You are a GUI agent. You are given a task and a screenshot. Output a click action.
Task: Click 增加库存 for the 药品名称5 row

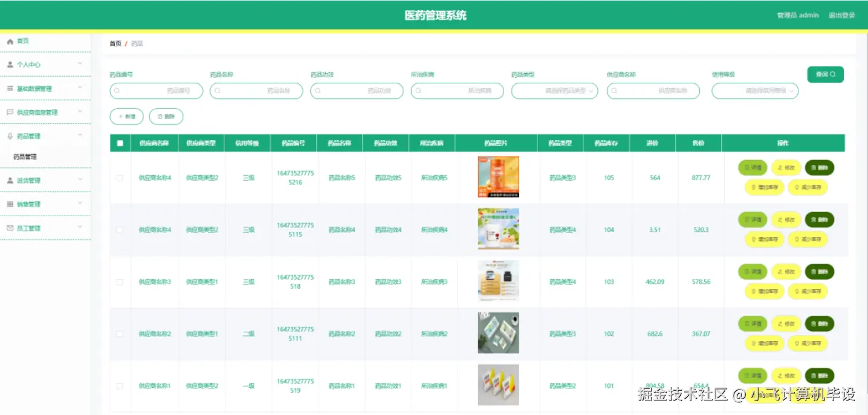point(764,188)
